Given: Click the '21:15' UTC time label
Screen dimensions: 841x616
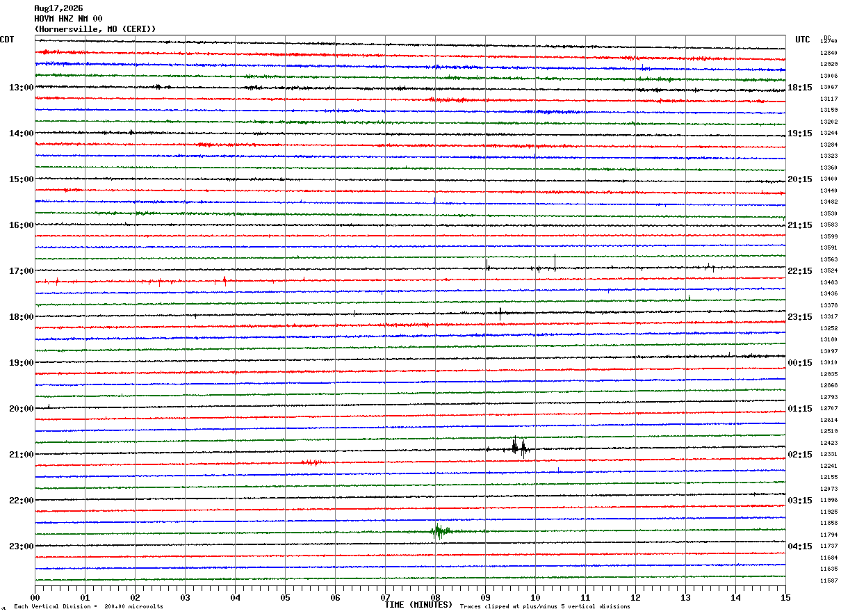Looking at the screenshot, I should coord(800,225).
